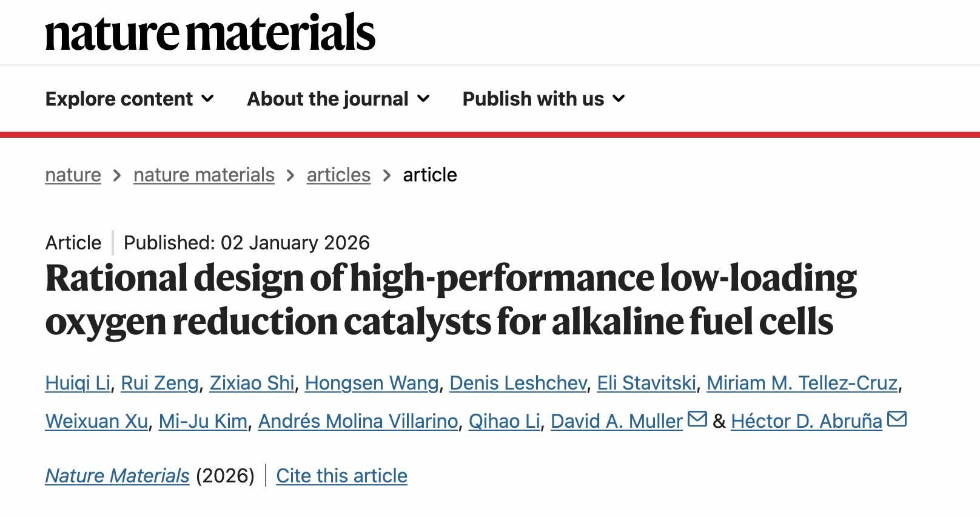Open the nature materials breadcrumb link
980x517 pixels.
click(204, 175)
